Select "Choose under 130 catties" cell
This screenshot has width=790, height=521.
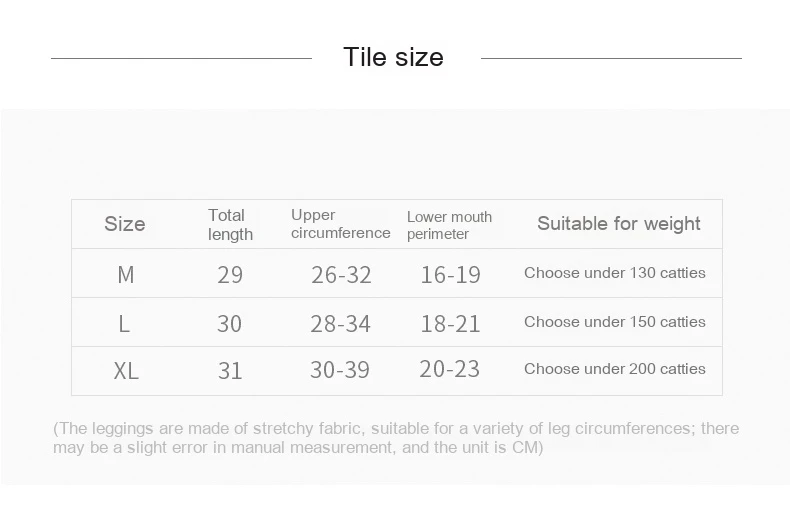(614, 273)
